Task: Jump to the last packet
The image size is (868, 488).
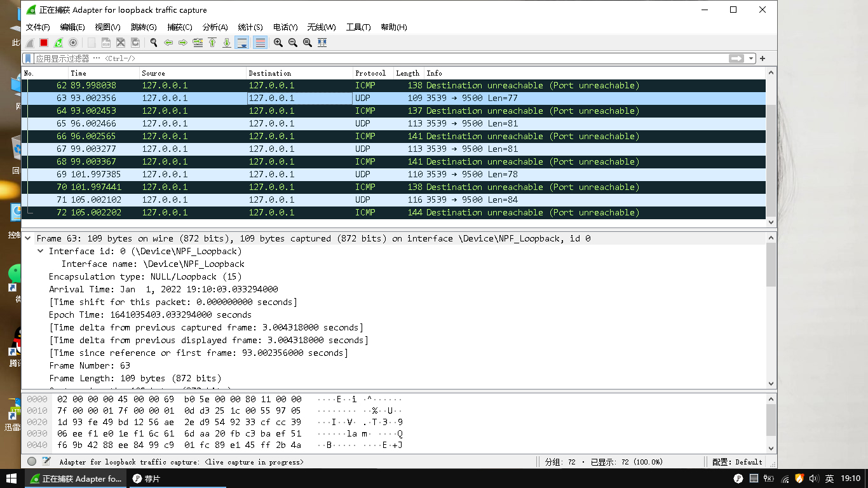Action: point(227,43)
